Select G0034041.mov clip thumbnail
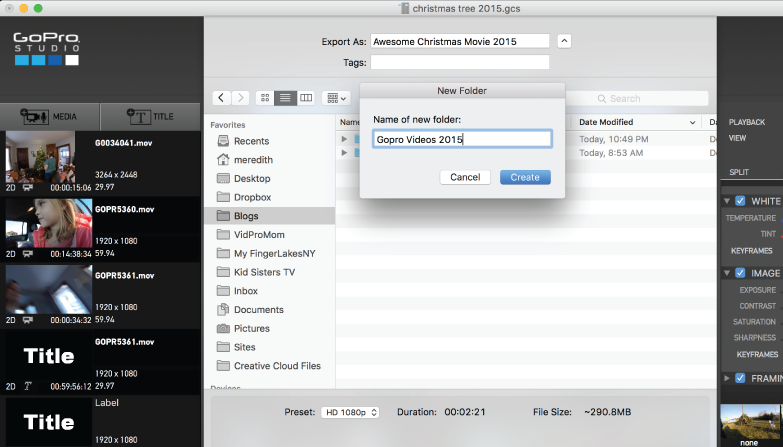The height and width of the screenshot is (447, 783). 40,157
